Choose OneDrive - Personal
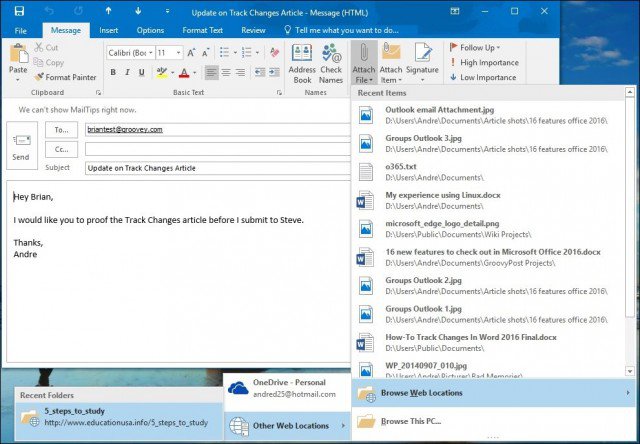 [x=287, y=388]
